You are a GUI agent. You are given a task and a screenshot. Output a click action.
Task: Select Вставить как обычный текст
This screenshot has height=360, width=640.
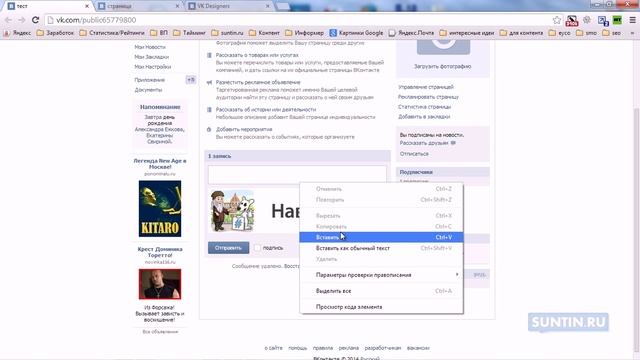(381, 248)
